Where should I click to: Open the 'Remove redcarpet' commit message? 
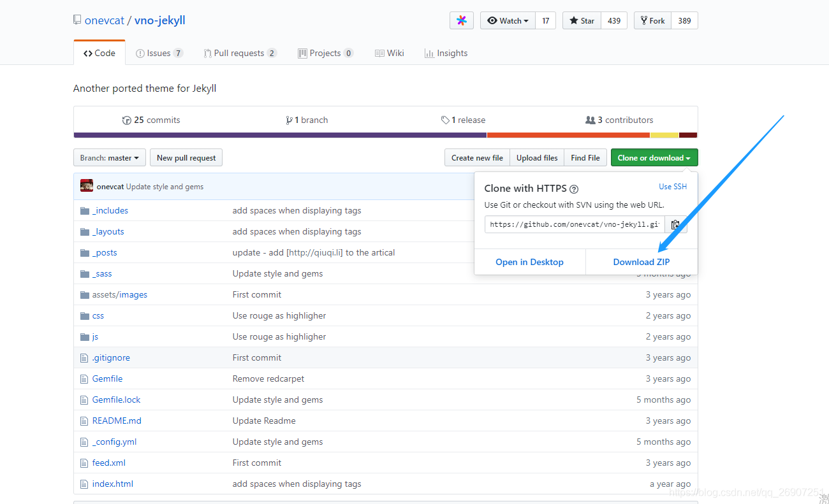(268, 378)
